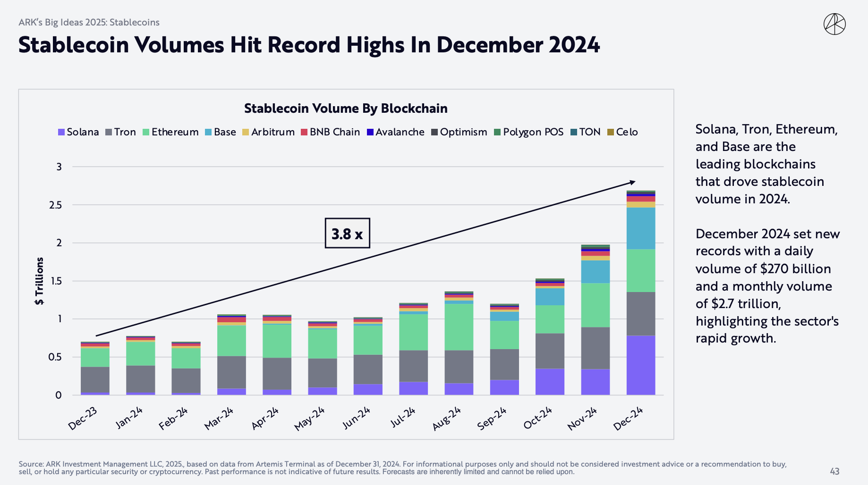868x485 pixels.
Task: Select the 'Ethereum' legend label
Action: tap(175, 132)
